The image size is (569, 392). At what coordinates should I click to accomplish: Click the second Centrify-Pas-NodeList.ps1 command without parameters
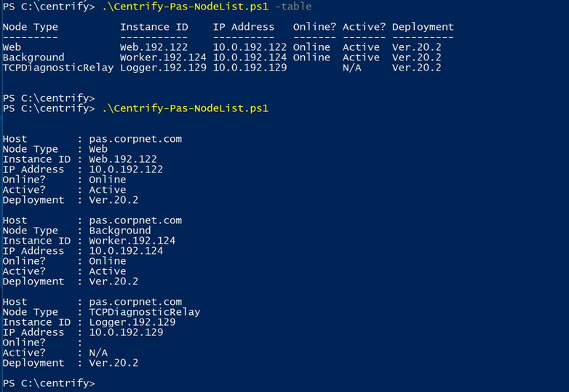click(185, 108)
